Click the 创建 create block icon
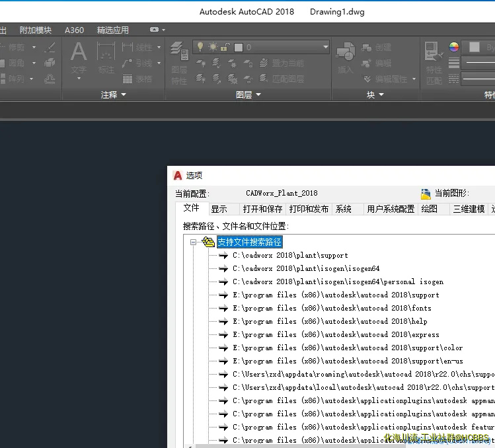This screenshot has width=495, height=448. pos(367,48)
